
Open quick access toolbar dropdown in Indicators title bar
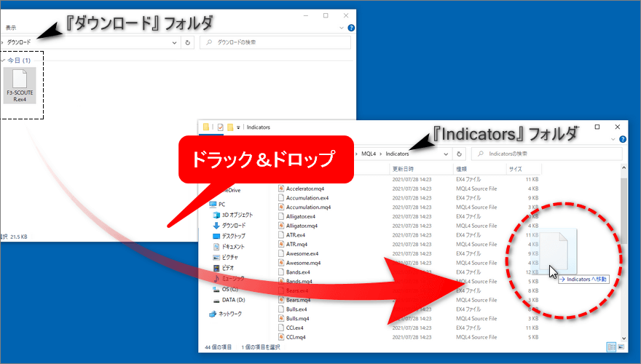point(238,127)
